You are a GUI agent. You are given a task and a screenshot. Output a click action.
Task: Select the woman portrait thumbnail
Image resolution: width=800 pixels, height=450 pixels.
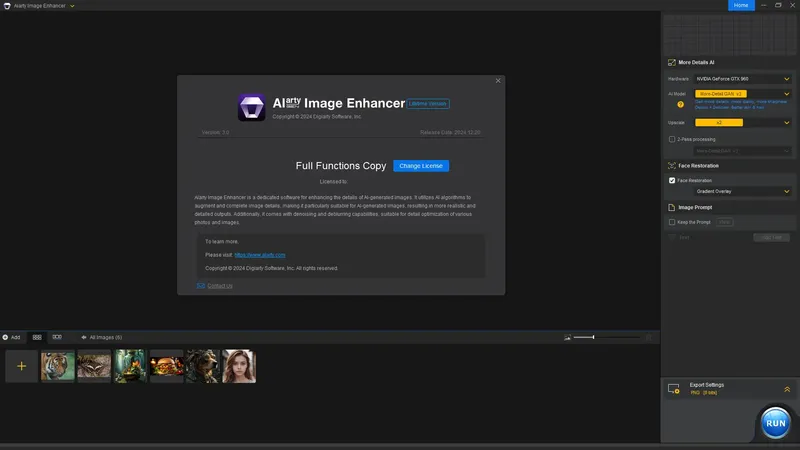point(239,366)
